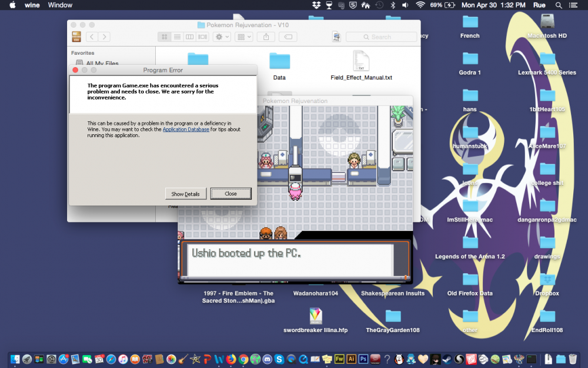Image resolution: width=588 pixels, height=368 pixels.
Task: Open Bluetooth status menu
Action: click(393, 5)
